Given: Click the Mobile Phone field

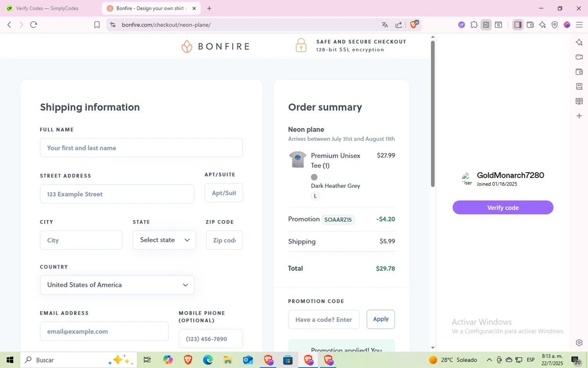Looking at the screenshot, I should [x=211, y=339].
